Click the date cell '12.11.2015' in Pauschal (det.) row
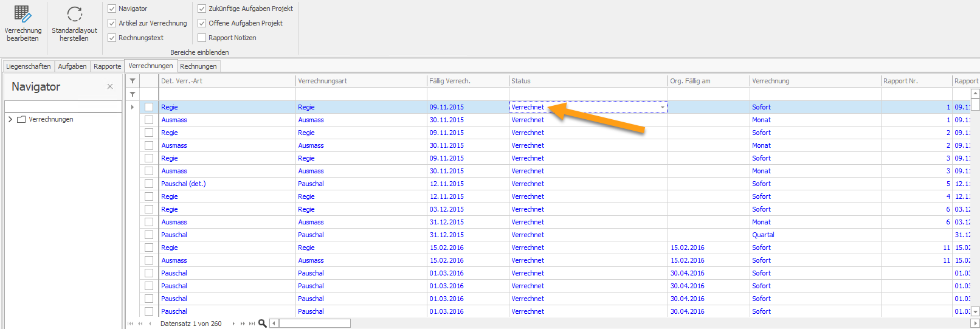This screenshot has width=980, height=329. tap(468, 184)
